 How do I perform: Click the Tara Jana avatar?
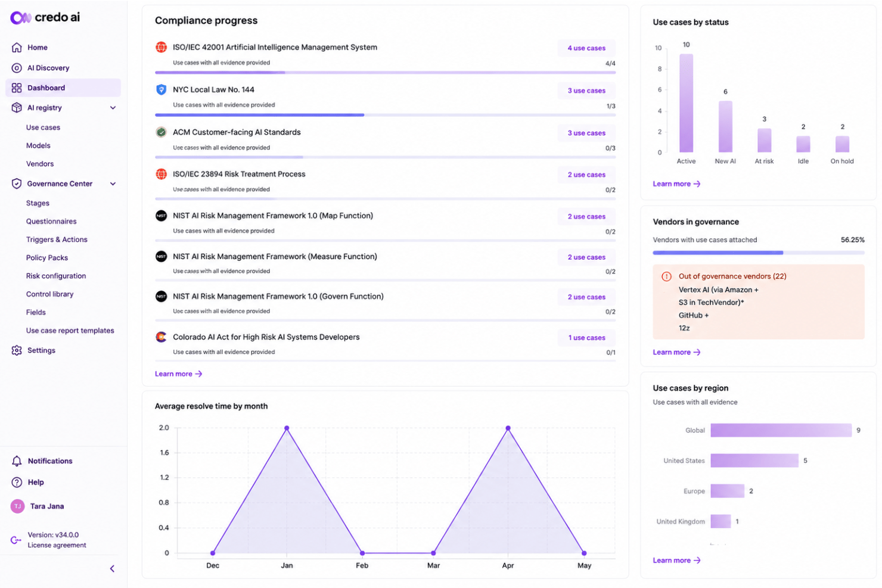(17, 506)
